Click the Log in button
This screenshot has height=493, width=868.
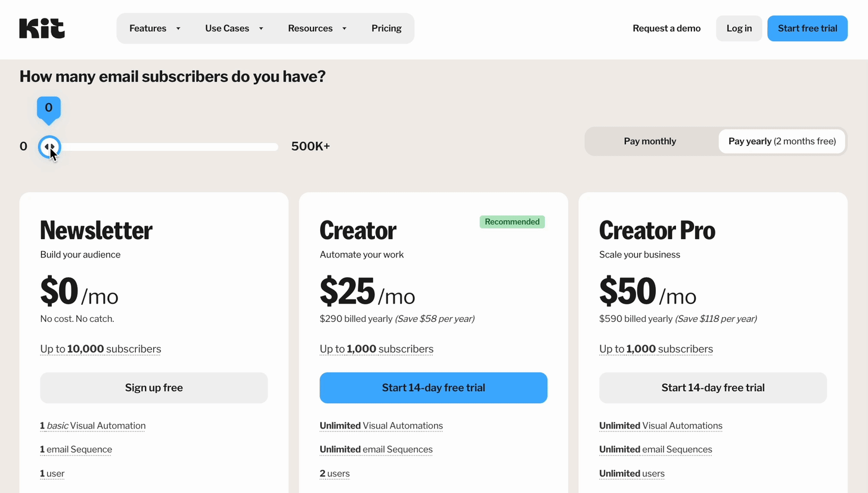coord(739,28)
